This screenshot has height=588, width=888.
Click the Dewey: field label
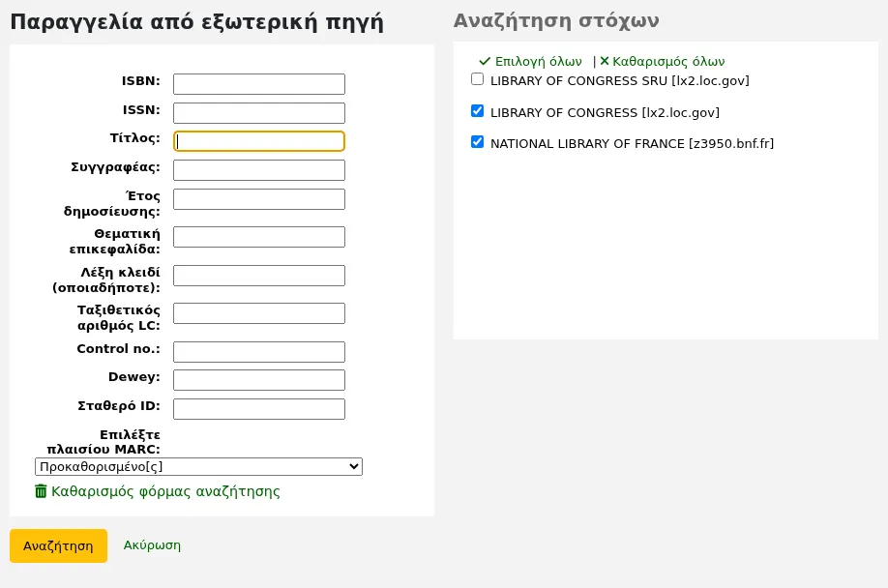point(134,377)
